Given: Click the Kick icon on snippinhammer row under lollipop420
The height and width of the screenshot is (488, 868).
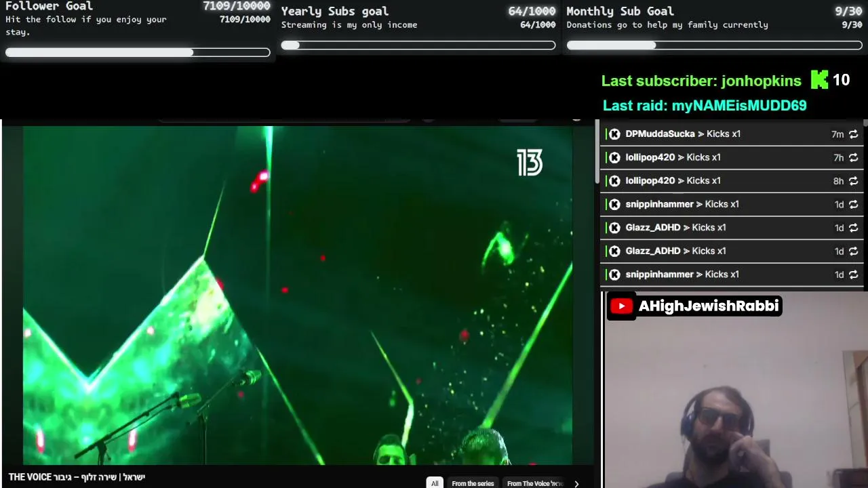Looking at the screenshot, I should point(614,204).
